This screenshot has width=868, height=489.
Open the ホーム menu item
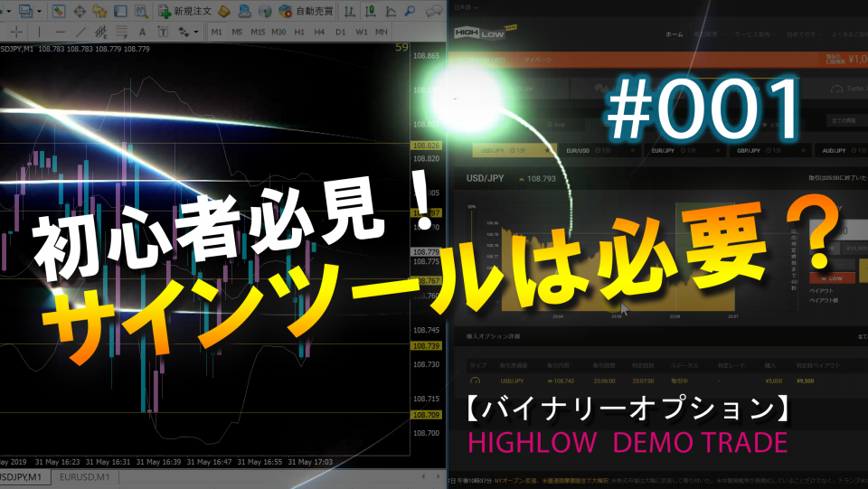pyautogui.click(x=674, y=34)
